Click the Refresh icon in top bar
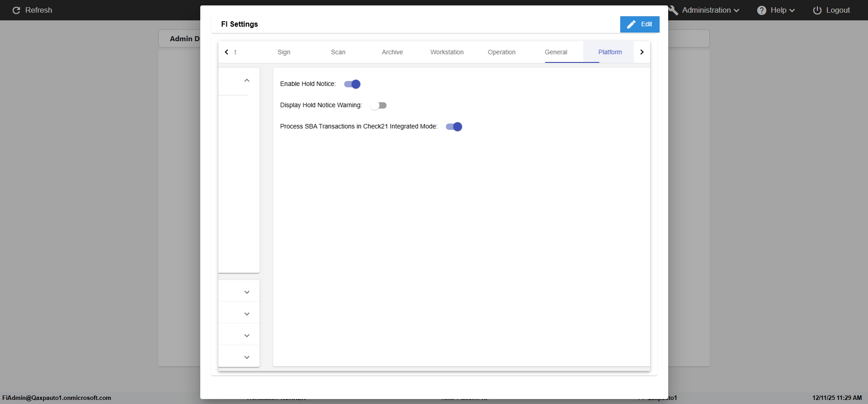This screenshot has width=868, height=404. click(x=16, y=10)
